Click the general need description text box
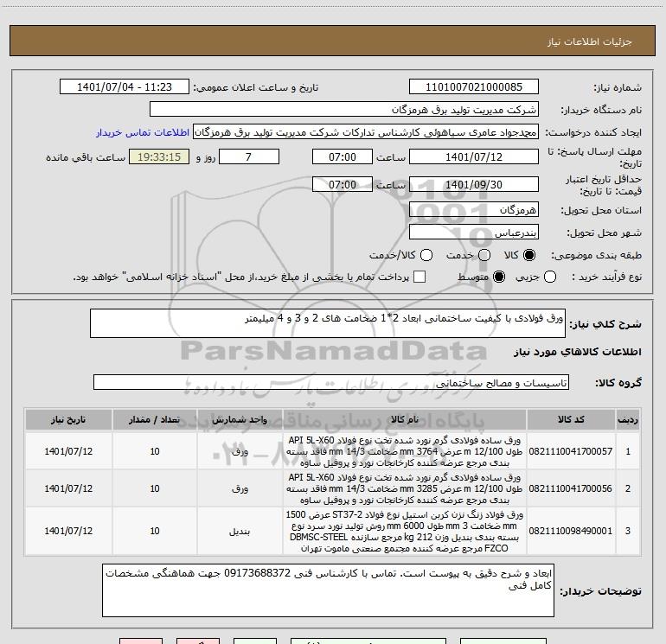 click(328, 323)
